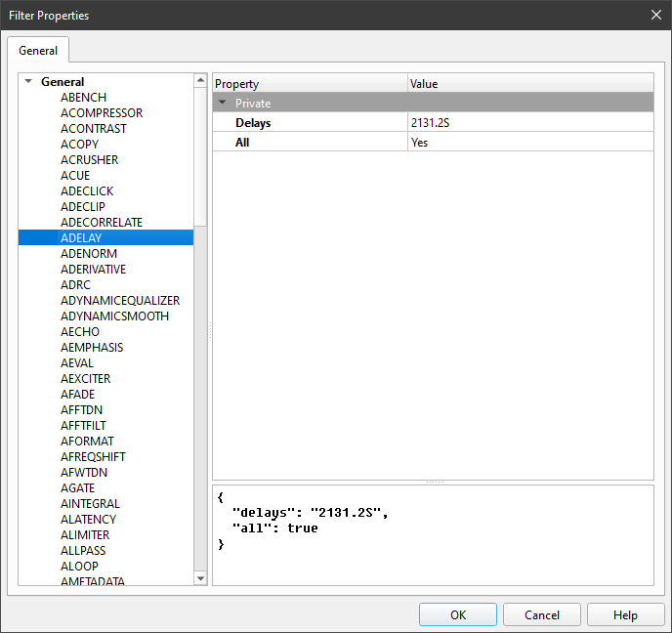Collapse the General tree node
672x633 pixels.
click(x=29, y=82)
